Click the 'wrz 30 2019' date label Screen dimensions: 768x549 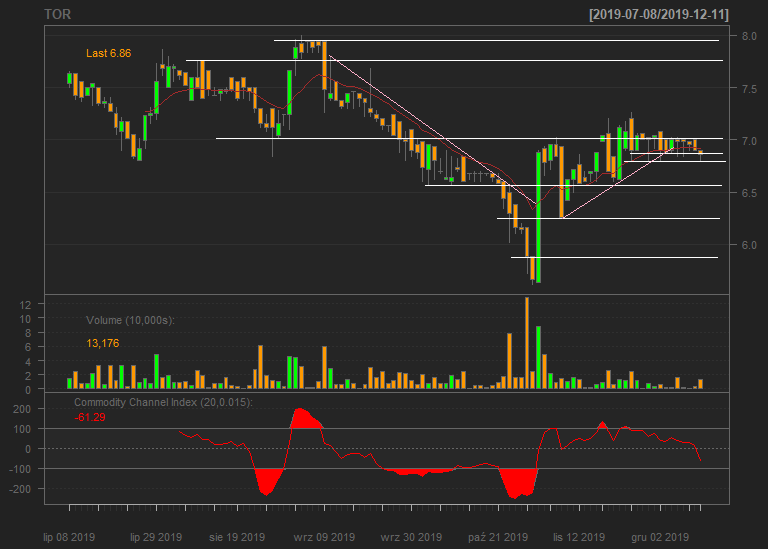click(411, 537)
